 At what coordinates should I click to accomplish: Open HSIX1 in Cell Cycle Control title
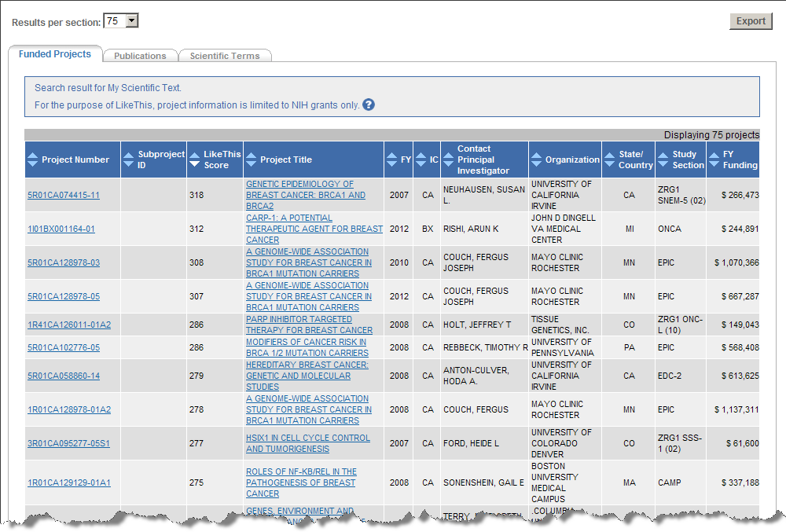tap(308, 443)
